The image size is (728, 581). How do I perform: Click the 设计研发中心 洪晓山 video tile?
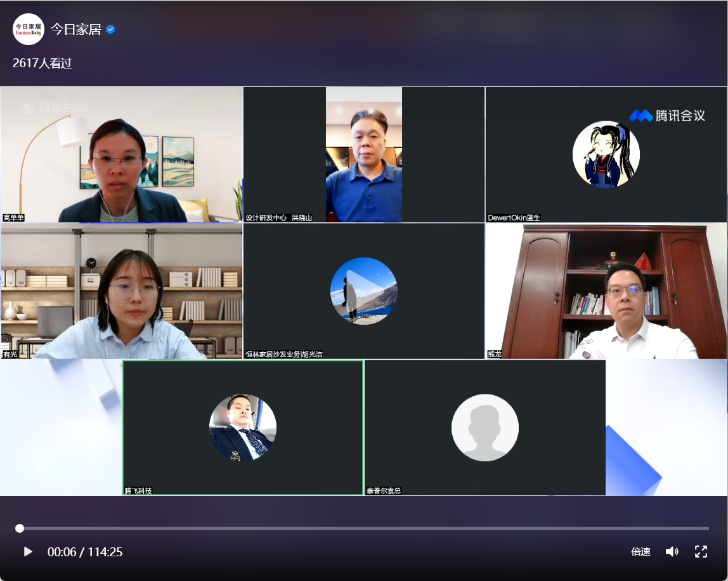[x=364, y=155]
